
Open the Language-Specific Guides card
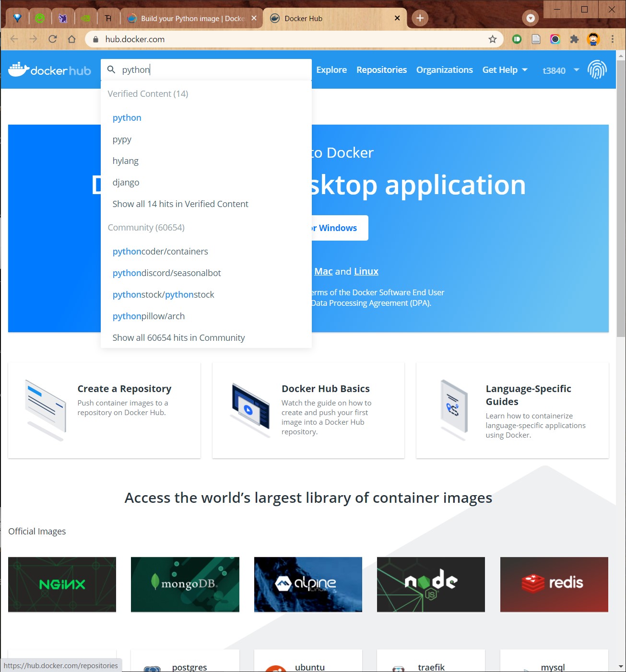tap(512, 410)
